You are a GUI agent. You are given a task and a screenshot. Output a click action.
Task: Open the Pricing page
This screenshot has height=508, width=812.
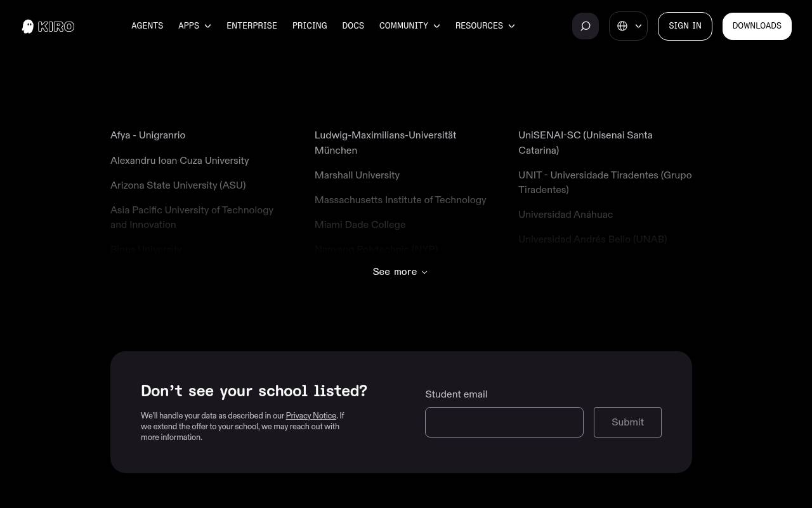pyautogui.click(x=310, y=26)
